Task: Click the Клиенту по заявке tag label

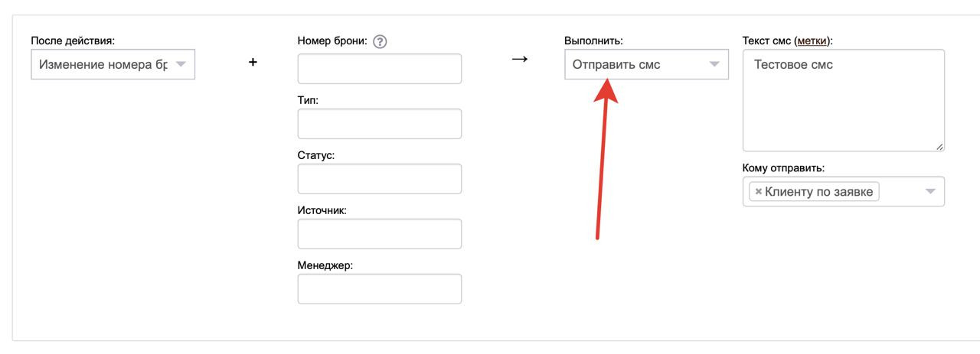Action: coord(819,192)
